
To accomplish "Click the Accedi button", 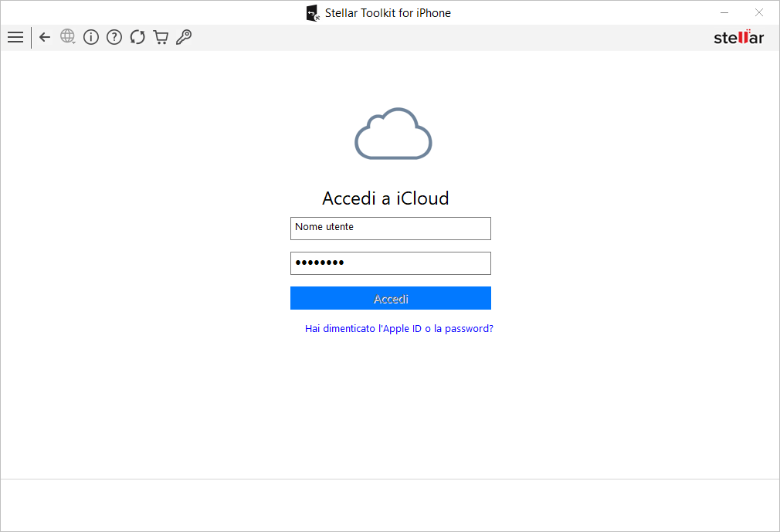I will coord(391,298).
